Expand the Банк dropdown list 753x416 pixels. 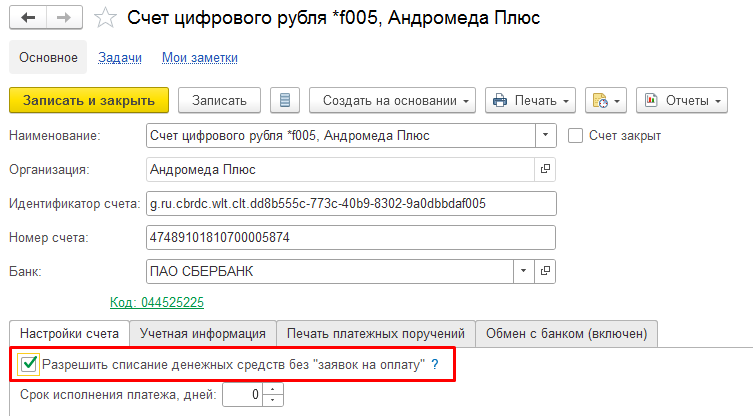(x=524, y=270)
